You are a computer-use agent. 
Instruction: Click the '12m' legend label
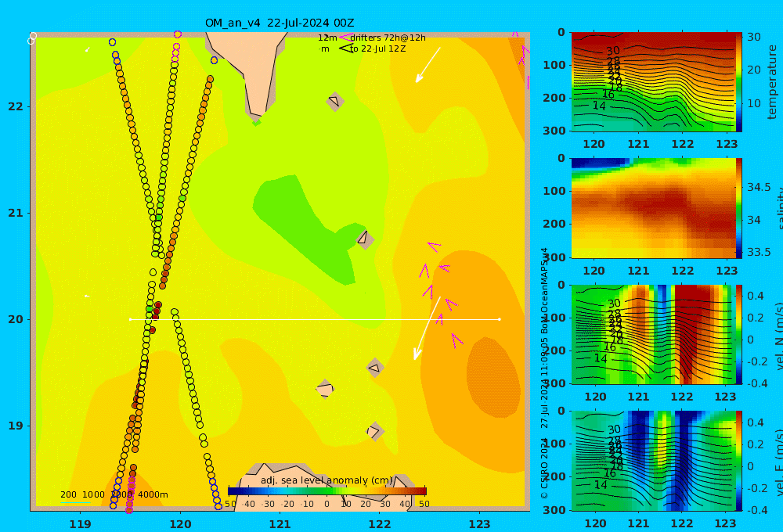[327, 38]
